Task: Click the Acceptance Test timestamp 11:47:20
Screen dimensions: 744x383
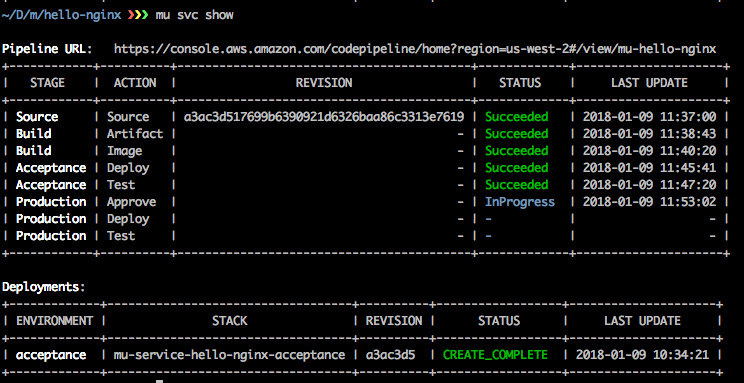Action: pyautogui.click(x=649, y=185)
